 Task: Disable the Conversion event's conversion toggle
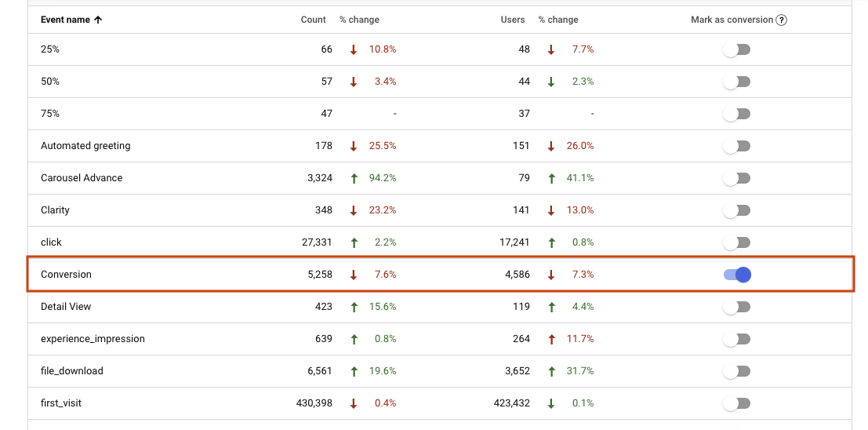click(737, 275)
